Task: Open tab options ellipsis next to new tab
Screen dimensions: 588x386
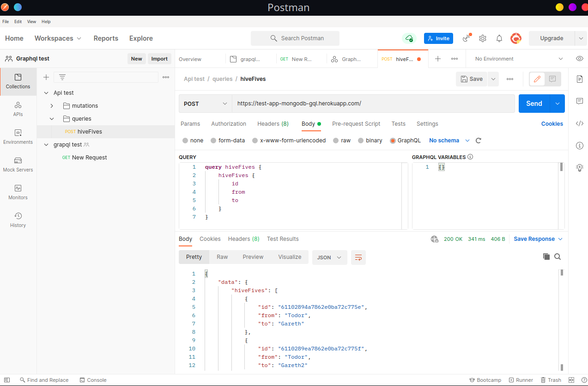Action: (x=455, y=59)
